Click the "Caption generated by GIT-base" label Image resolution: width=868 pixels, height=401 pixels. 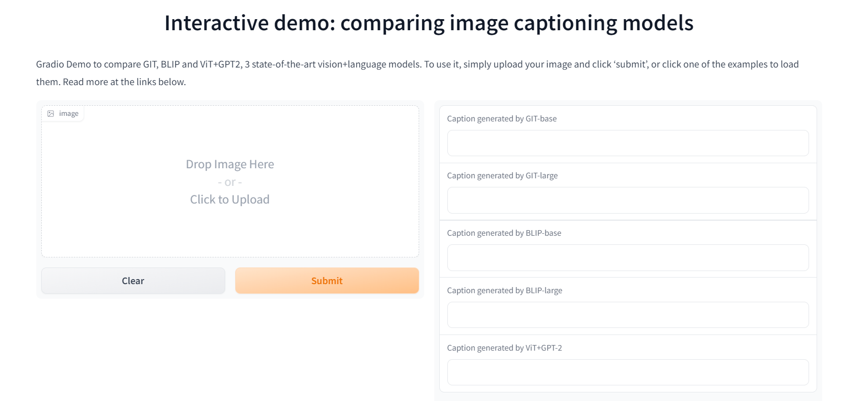(x=502, y=119)
